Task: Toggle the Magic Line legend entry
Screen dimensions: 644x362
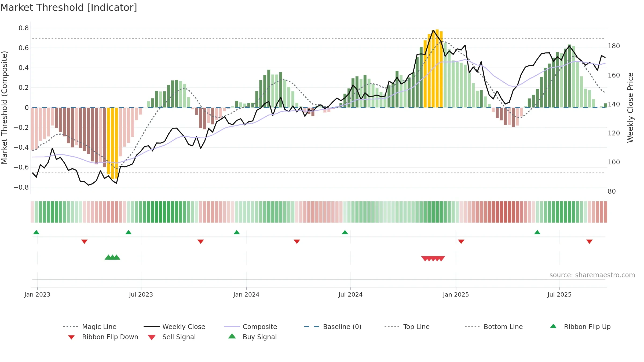Action: 90,327
